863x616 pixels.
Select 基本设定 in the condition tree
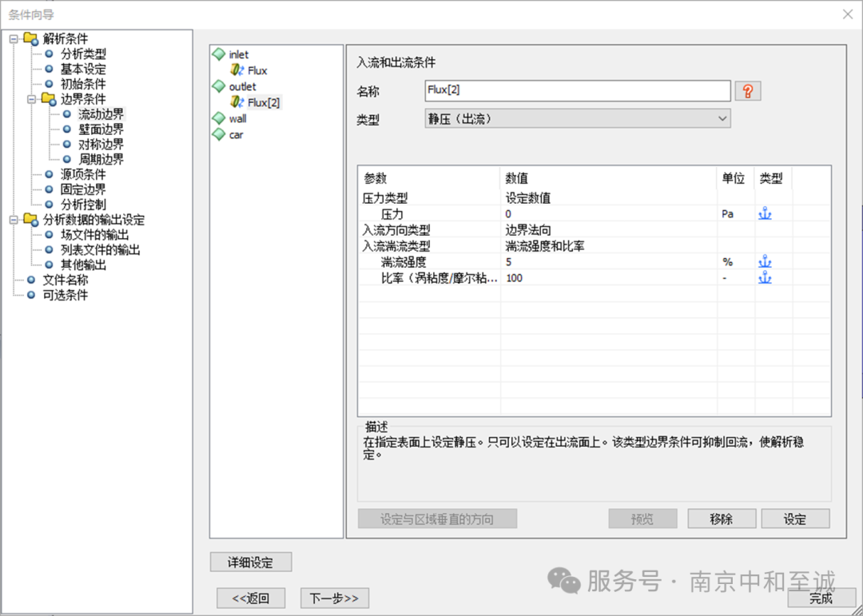pyautogui.click(x=83, y=70)
